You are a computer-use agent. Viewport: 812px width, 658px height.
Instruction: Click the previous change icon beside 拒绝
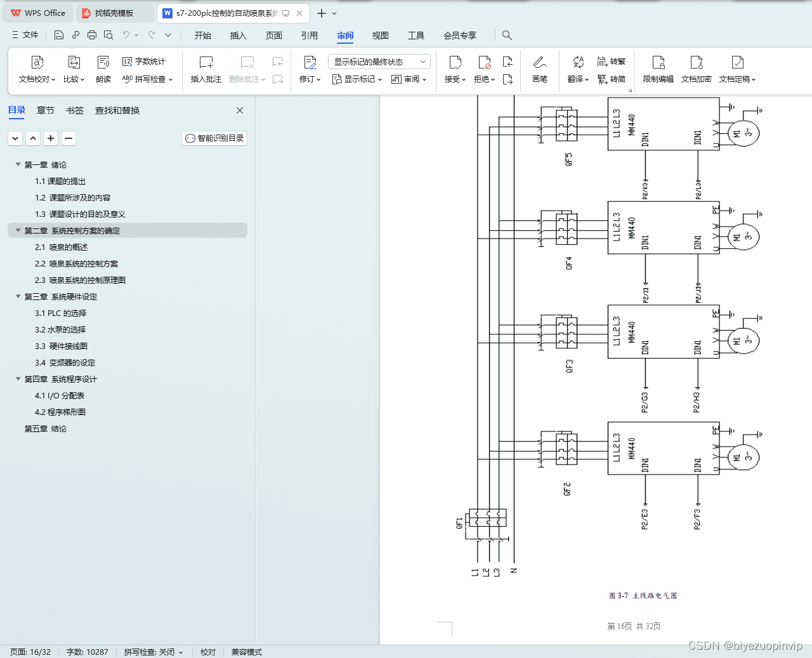[507, 62]
